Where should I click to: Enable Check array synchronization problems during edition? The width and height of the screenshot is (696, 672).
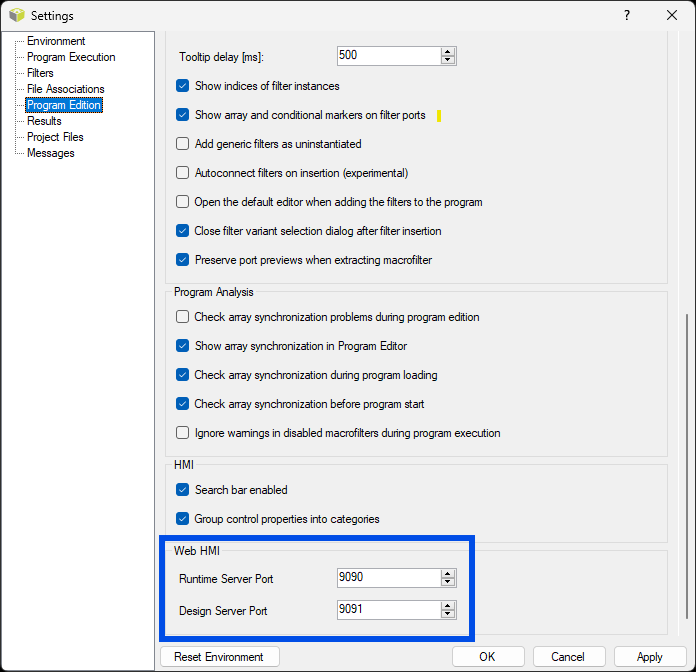[x=182, y=317]
